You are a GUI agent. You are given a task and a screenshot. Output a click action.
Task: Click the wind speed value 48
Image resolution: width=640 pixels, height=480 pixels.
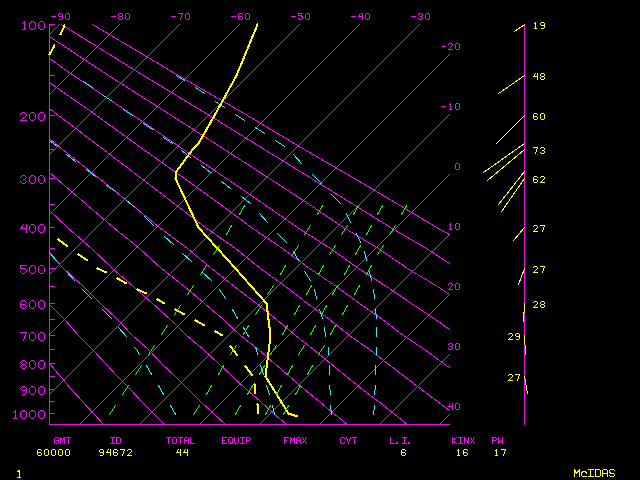point(539,77)
